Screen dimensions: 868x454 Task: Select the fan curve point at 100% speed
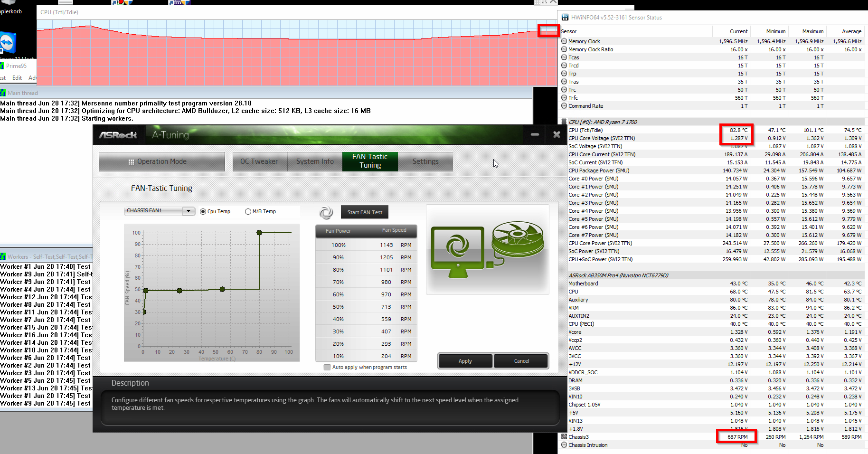259,233
